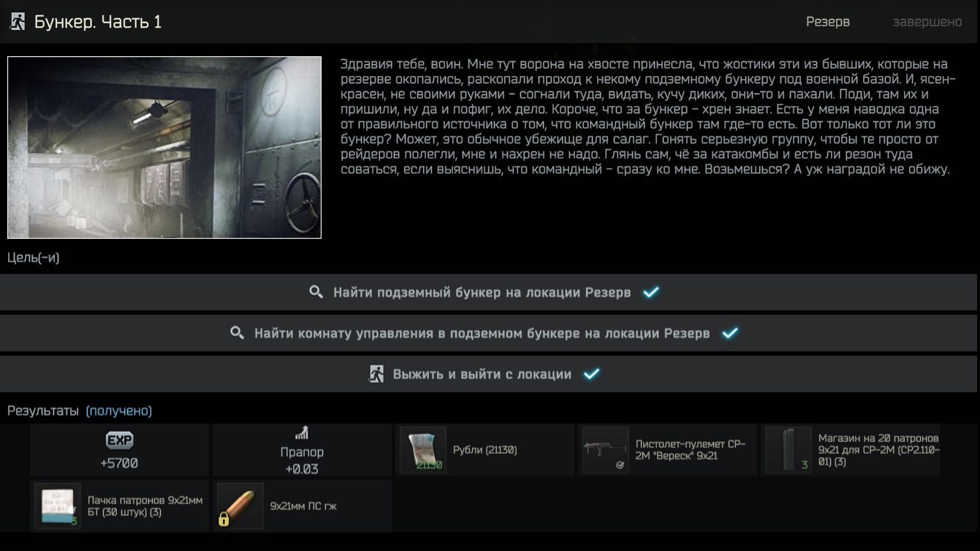Click magnifier icon of Найти подземный бункер objective
Screen dimensions: 980x551
coord(316,292)
